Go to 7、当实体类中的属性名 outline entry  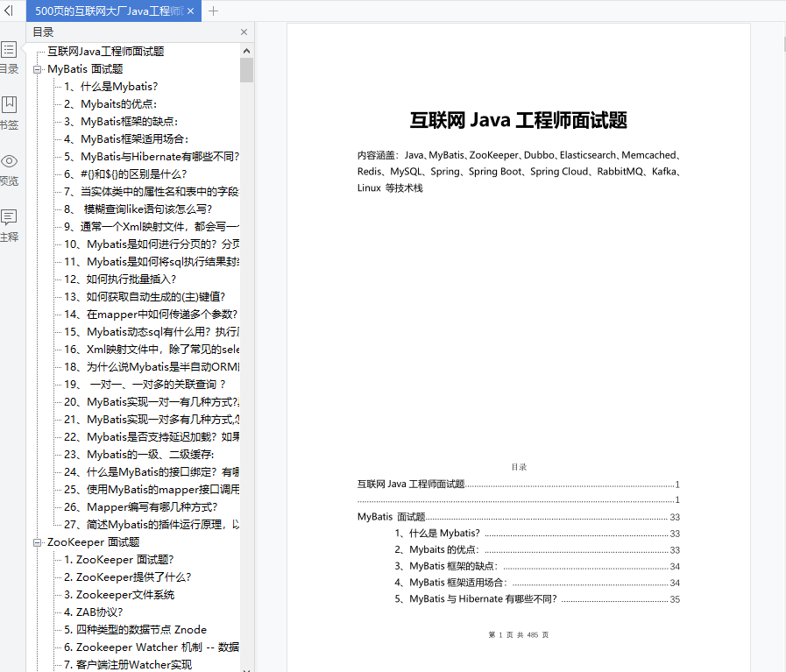point(152,192)
